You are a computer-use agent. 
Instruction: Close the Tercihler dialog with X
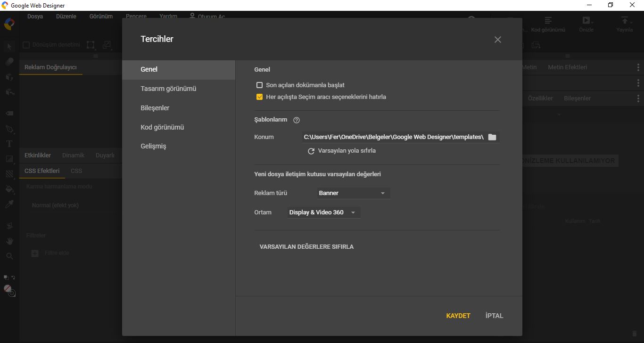coord(498,40)
